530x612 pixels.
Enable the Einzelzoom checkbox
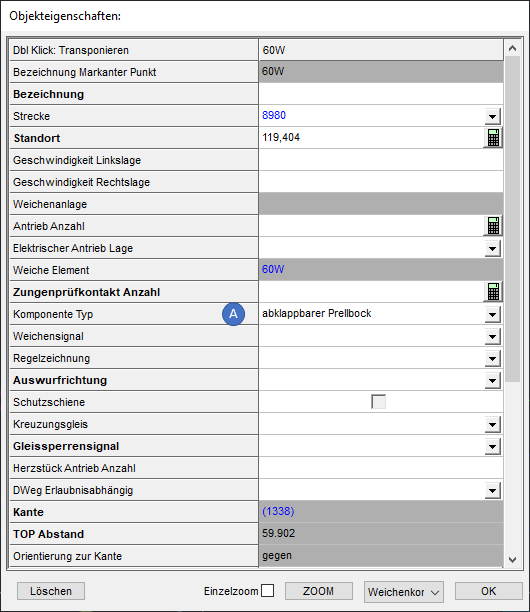coord(267,591)
